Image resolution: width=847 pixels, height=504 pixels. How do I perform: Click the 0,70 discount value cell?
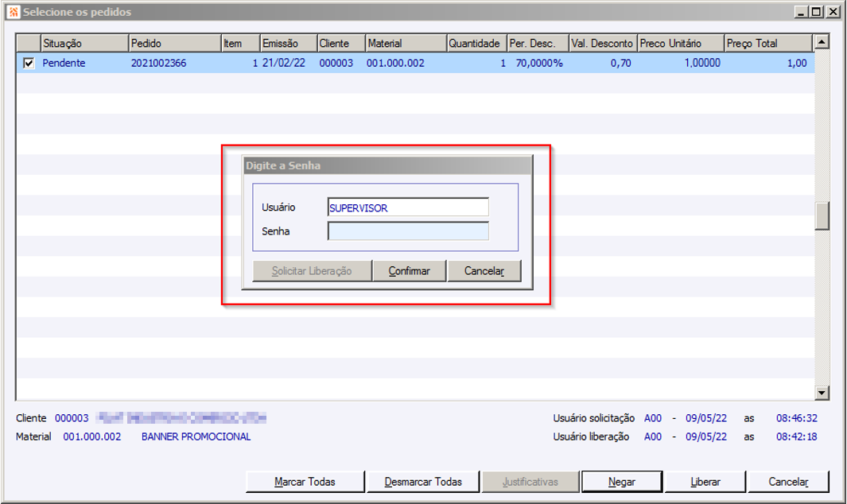point(620,64)
